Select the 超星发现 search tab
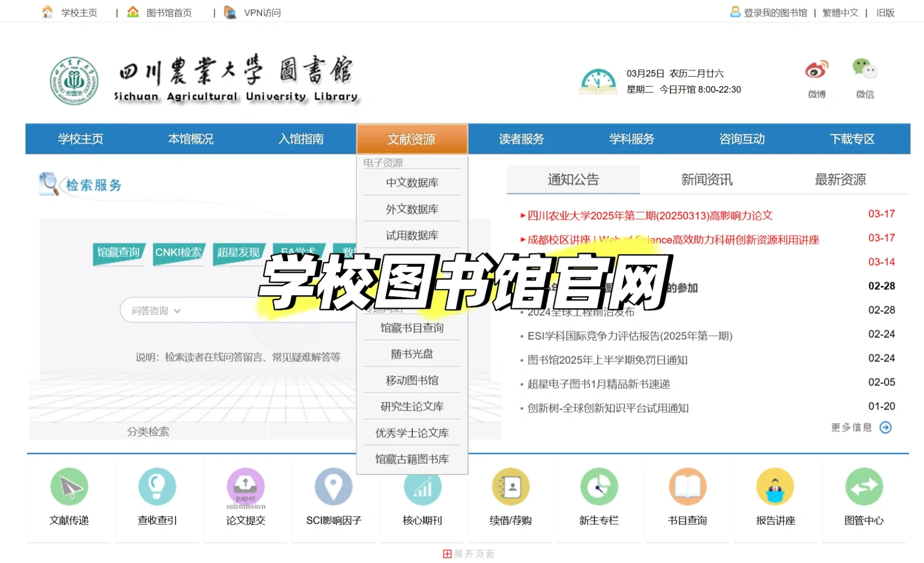This screenshot has height=563, width=924. [239, 253]
